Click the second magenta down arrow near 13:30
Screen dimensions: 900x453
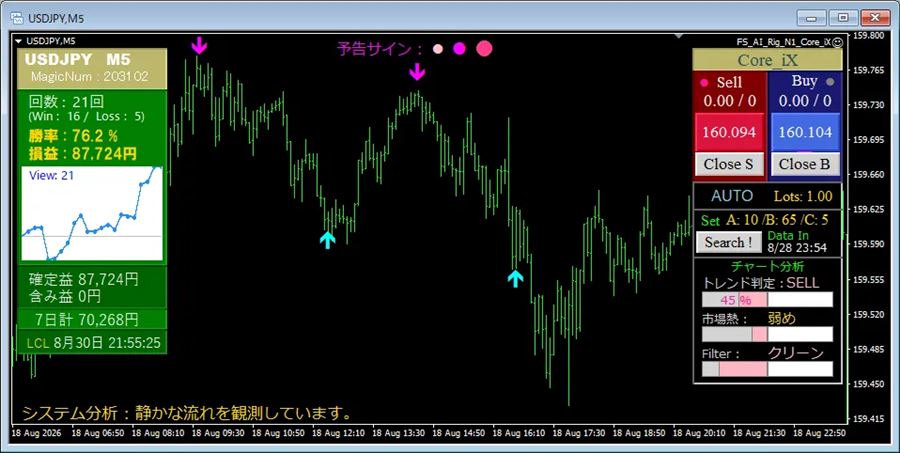[417, 72]
